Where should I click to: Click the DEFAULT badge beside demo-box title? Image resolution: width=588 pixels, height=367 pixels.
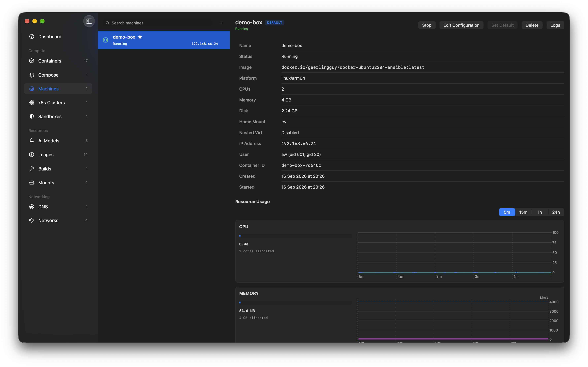point(275,23)
